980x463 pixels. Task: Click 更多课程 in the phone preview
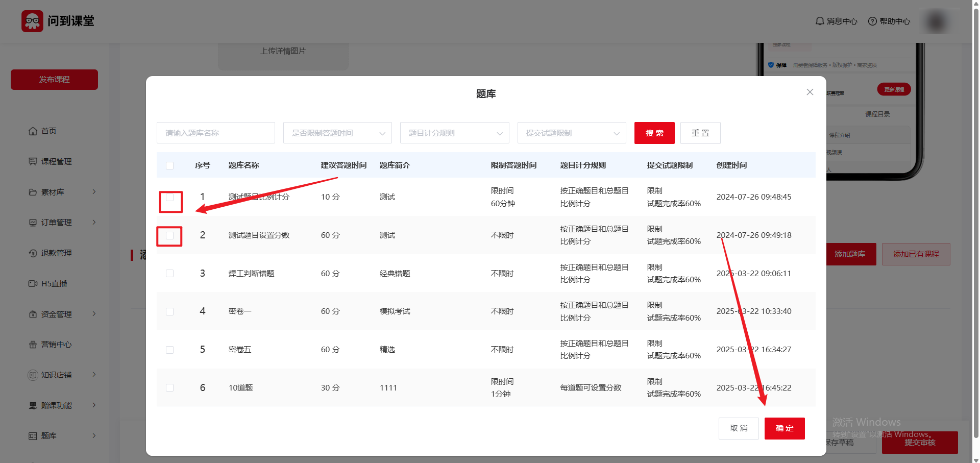pyautogui.click(x=894, y=89)
